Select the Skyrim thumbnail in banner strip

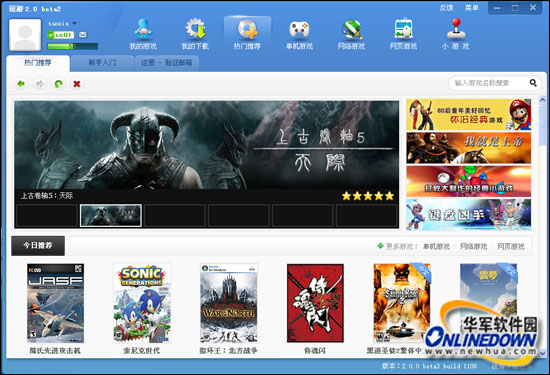(111, 215)
